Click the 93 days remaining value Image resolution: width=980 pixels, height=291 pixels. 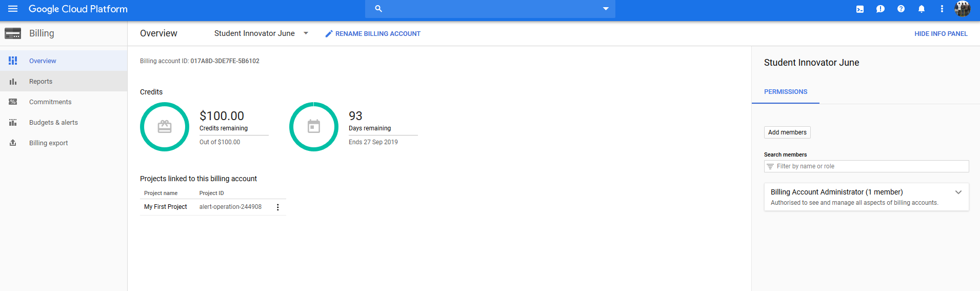click(355, 116)
